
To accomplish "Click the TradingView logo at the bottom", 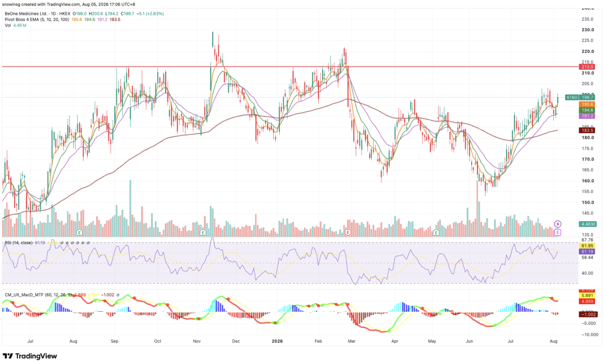I will [30, 356].
